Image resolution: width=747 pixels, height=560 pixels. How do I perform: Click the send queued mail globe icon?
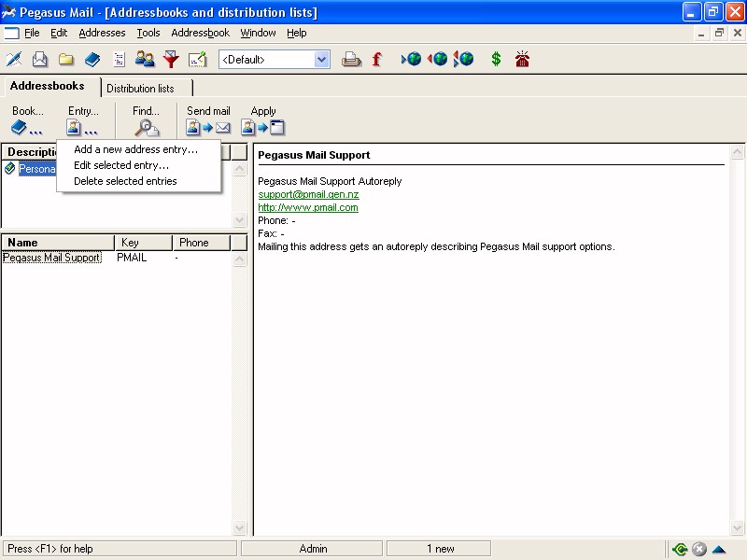coord(411,59)
